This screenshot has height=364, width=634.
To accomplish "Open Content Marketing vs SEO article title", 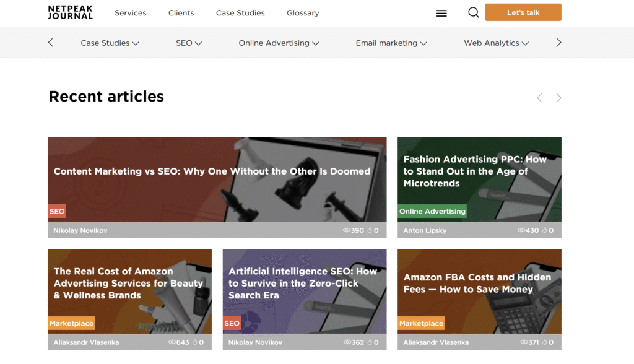I will [212, 171].
